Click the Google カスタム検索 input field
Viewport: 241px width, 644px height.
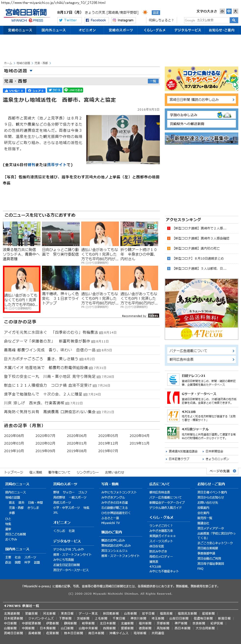(207, 20)
